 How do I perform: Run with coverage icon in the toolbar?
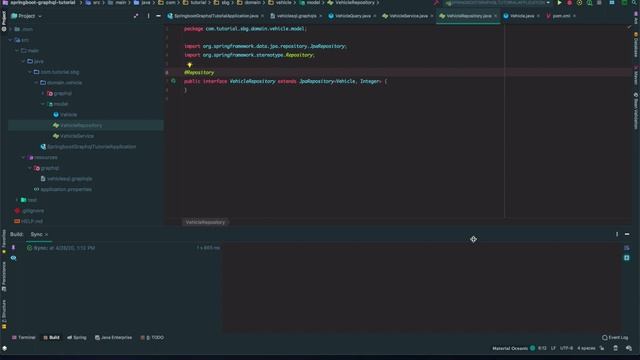(580, 3)
